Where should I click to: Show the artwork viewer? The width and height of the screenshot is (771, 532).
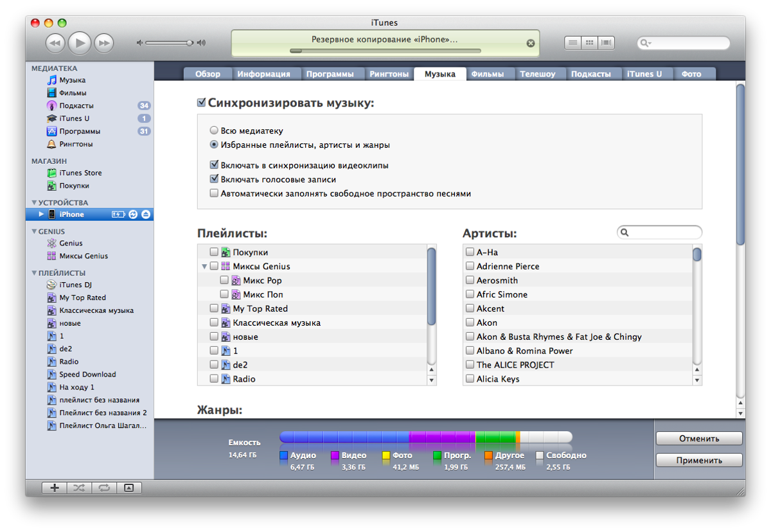[129, 488]
